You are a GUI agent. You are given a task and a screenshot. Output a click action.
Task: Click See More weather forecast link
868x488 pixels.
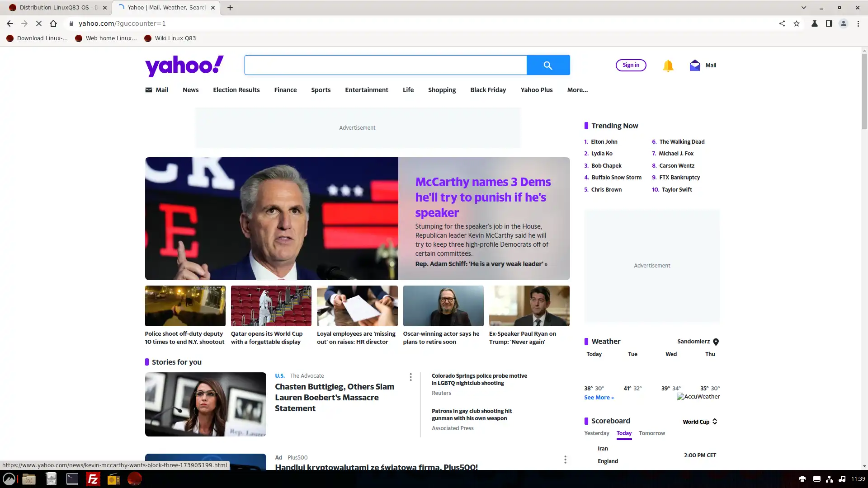pos(599,397)
